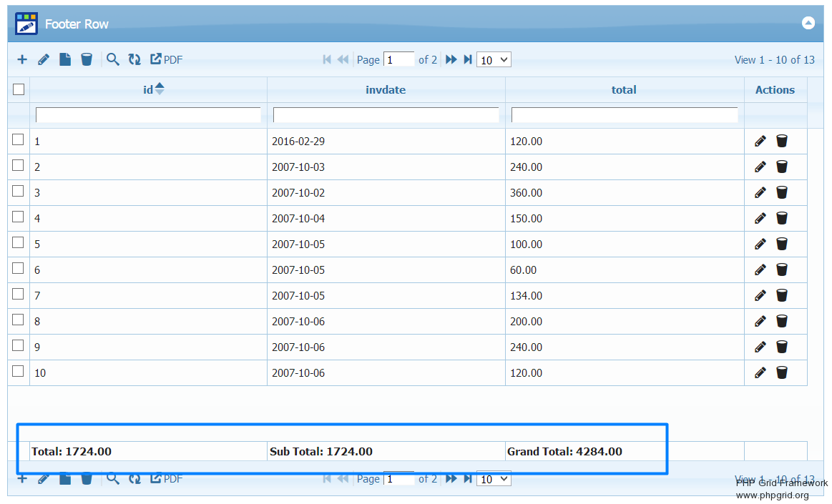Image resolution: width=832 pixels, height=504 pixels.
Task: Collapse the Footer Row grid panel
Action: tap(808, 23)
